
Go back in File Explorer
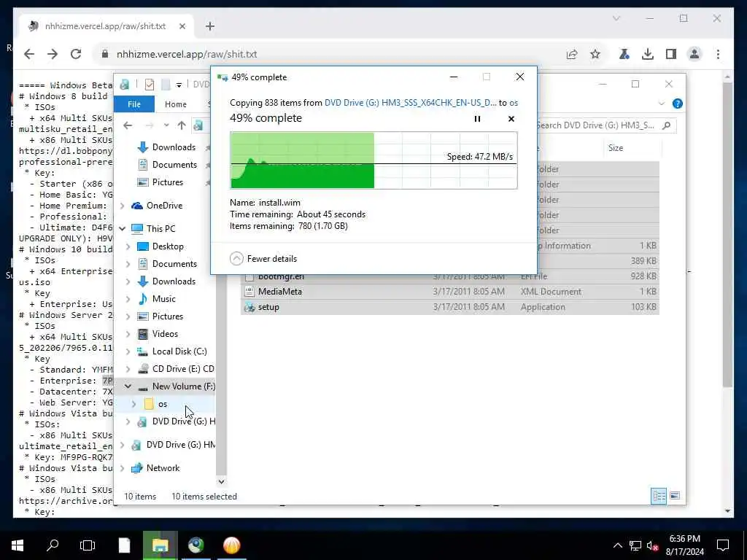pyautogui.click(x=128, y=125)
